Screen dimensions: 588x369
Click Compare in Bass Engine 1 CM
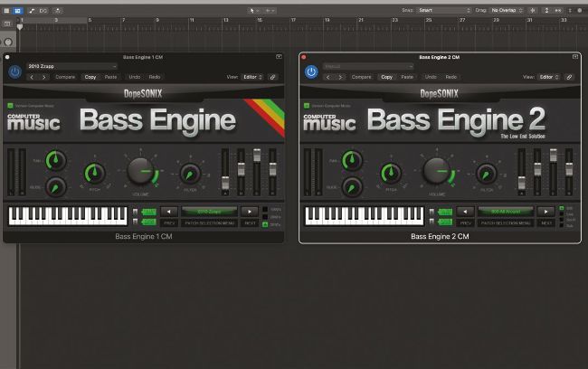(x=65, y=77)
